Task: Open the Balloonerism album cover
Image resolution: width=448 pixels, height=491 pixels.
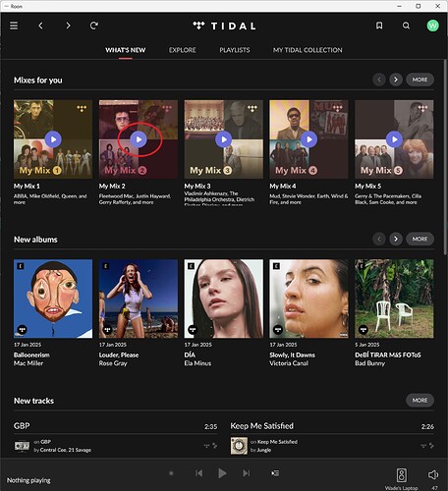Action: (53, 299)
